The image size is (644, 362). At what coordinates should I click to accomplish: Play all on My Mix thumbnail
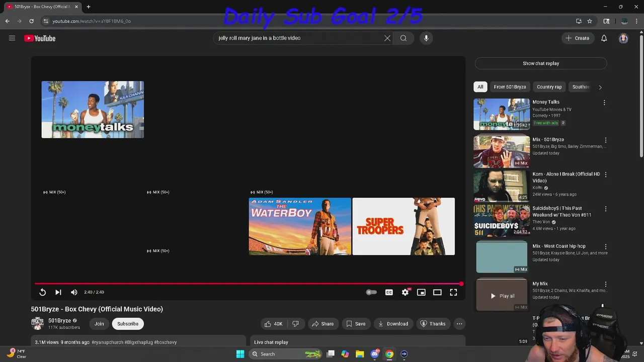point(502,296)
